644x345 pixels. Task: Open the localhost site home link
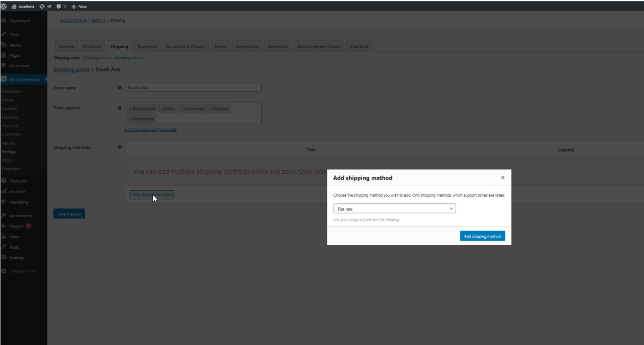pyautogui.click(x=23, y=7)
